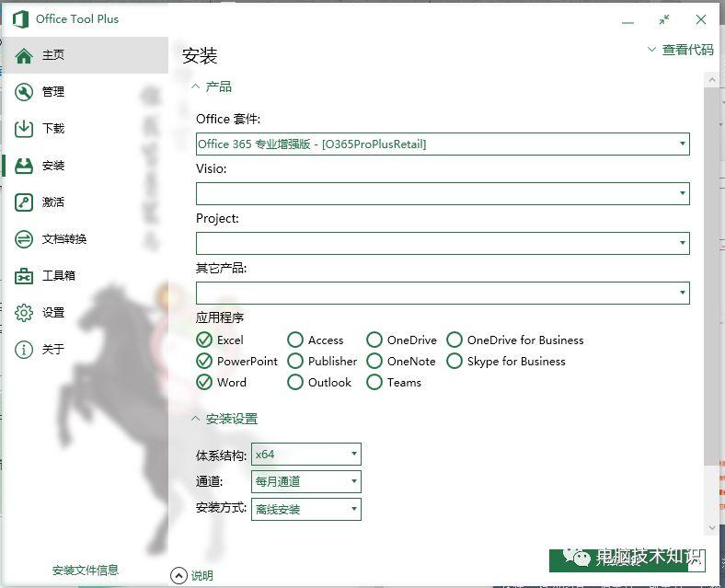This screenshot has width=725, height=588.
Task: Click the Activate key icon
Action: 24,202
